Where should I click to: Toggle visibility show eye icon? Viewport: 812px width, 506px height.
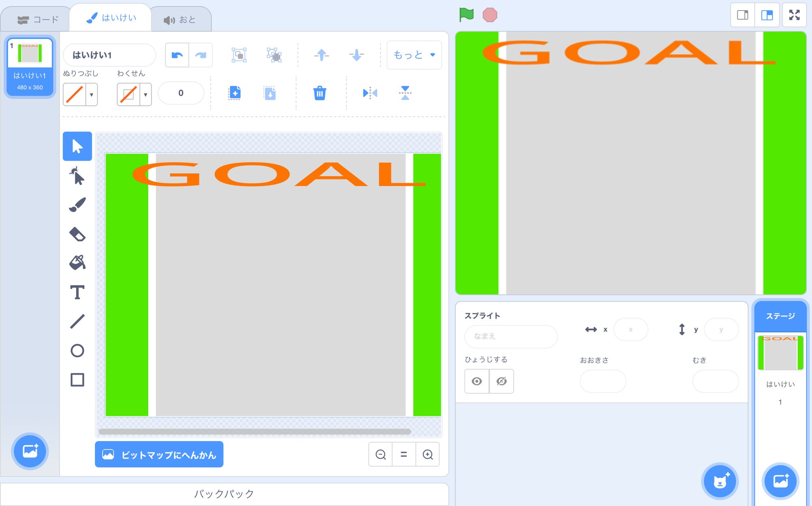(x=477, y=381)
